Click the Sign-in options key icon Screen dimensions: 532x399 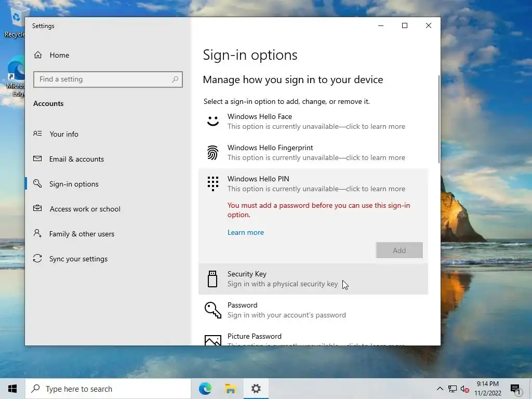click(x=37, y=183)
